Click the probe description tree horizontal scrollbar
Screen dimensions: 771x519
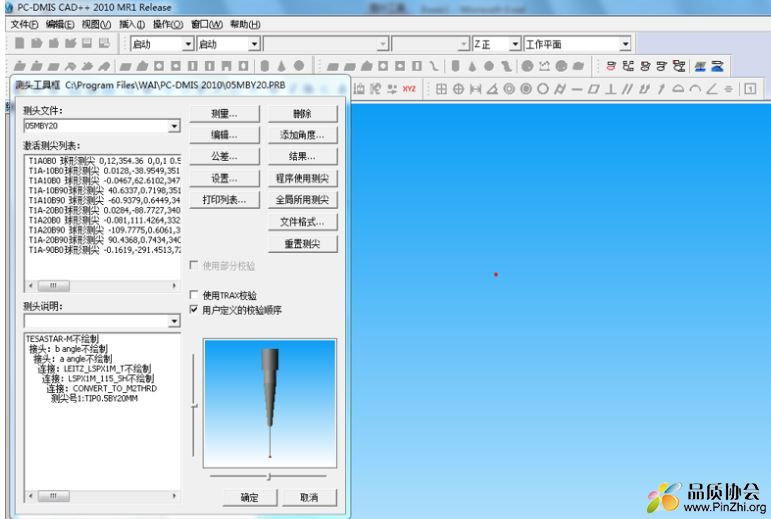point(102,496)
